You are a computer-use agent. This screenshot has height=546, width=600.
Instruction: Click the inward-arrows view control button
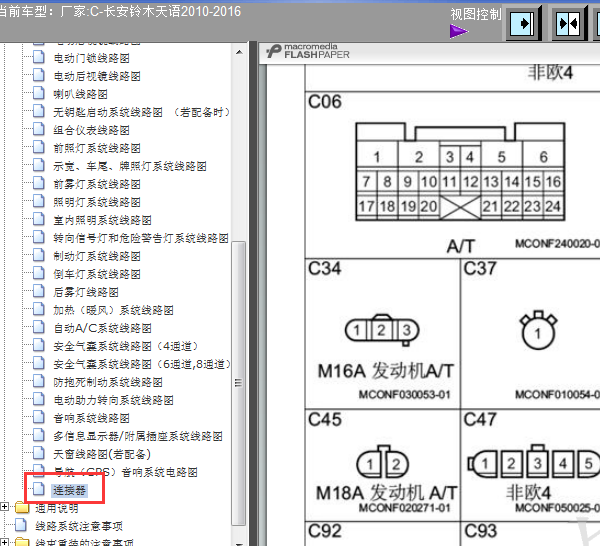[x=568, y=24]
